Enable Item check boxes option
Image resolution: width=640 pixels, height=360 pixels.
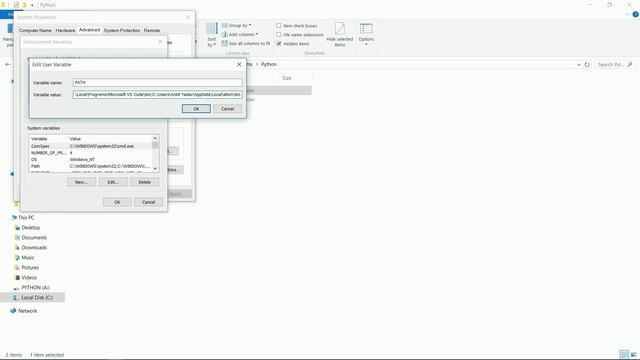(x=279, y=26)
